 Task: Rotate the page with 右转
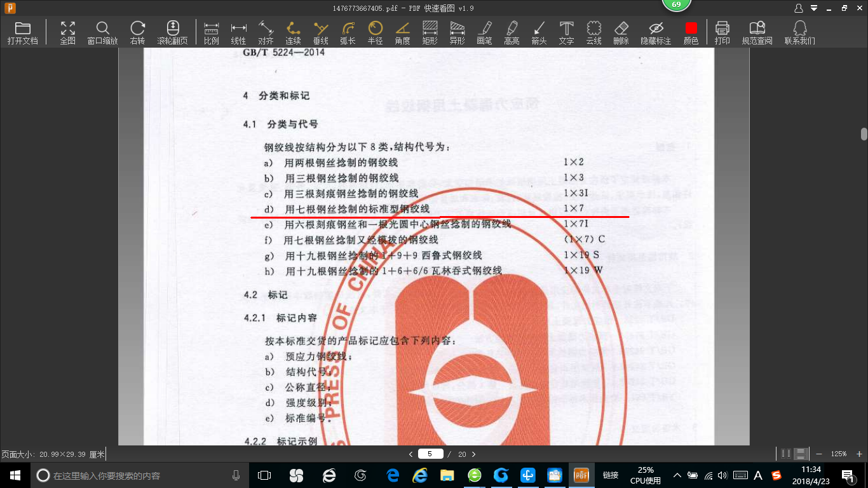coord(137,33)
